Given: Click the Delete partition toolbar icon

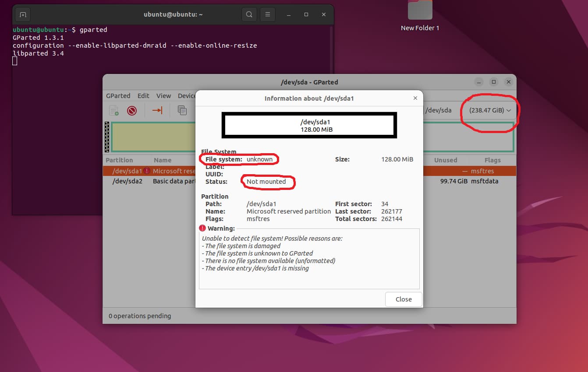Looking at the screenshot, I should 132,110.
